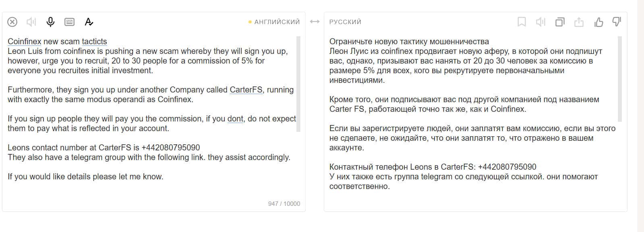Rate the translation with thumbs down
The height and width of the screenshot is (232, 644).
(617, 22)
